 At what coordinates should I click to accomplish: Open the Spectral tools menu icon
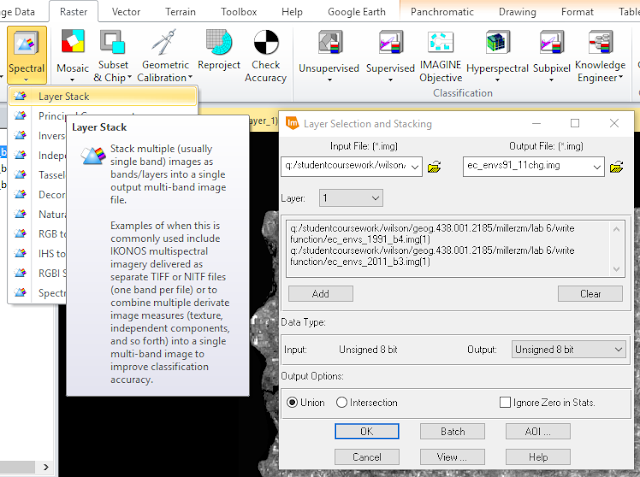(x=27, y=44)
